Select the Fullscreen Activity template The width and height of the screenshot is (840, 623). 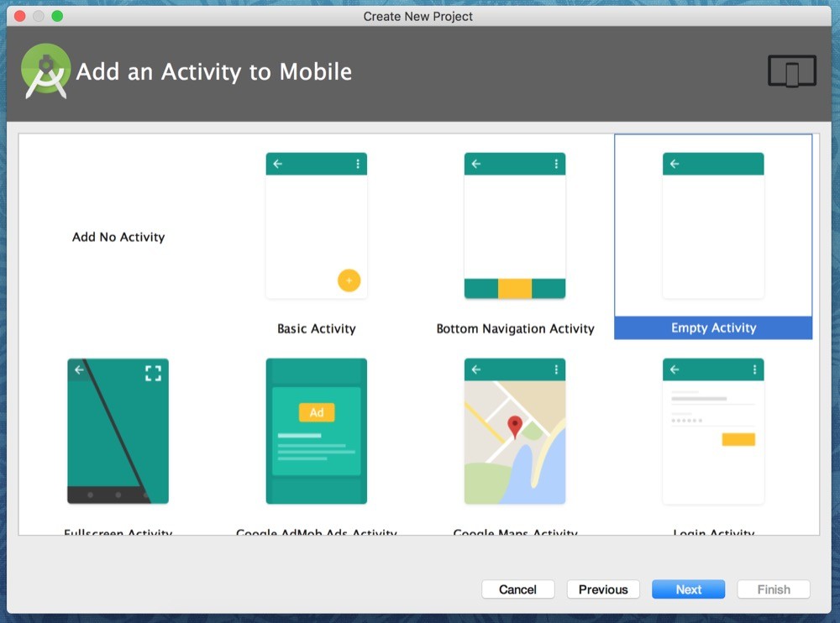pos(118,431)
